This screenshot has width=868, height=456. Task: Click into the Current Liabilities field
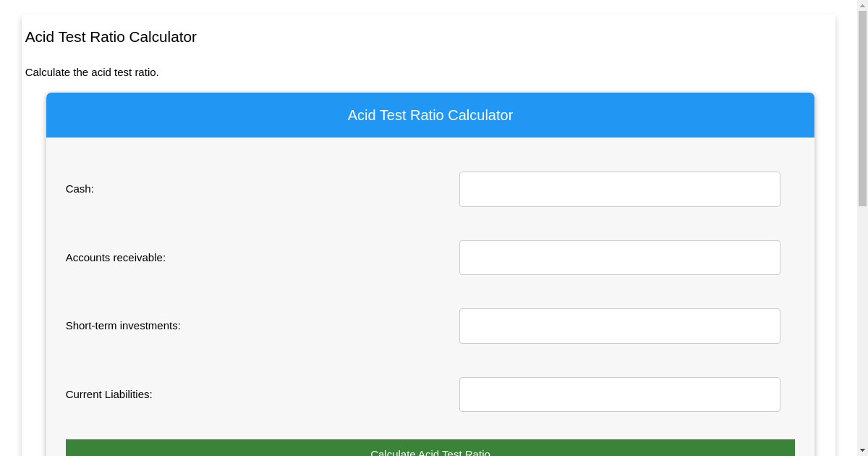click(619, 394)
